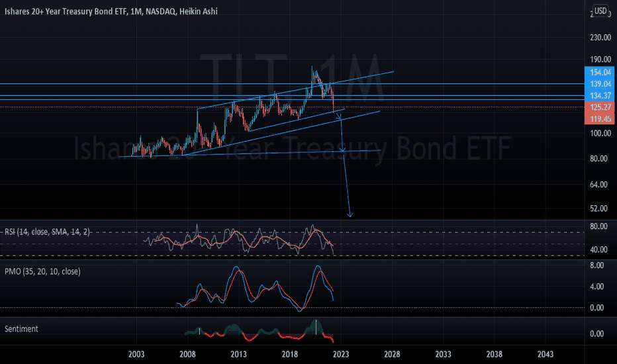Click the 2038 time axis label
Viewport: 617px width, 364px height.
[x=495, y=354]
